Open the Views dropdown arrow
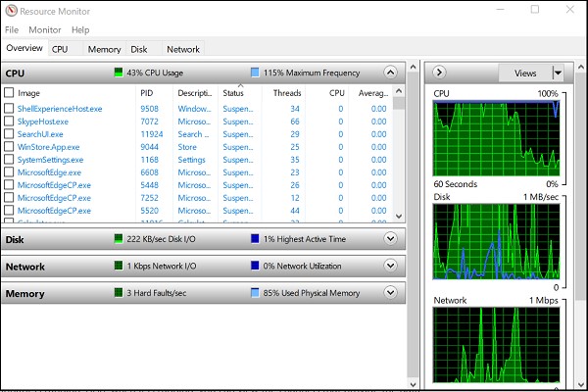 [x=558, y=73]
